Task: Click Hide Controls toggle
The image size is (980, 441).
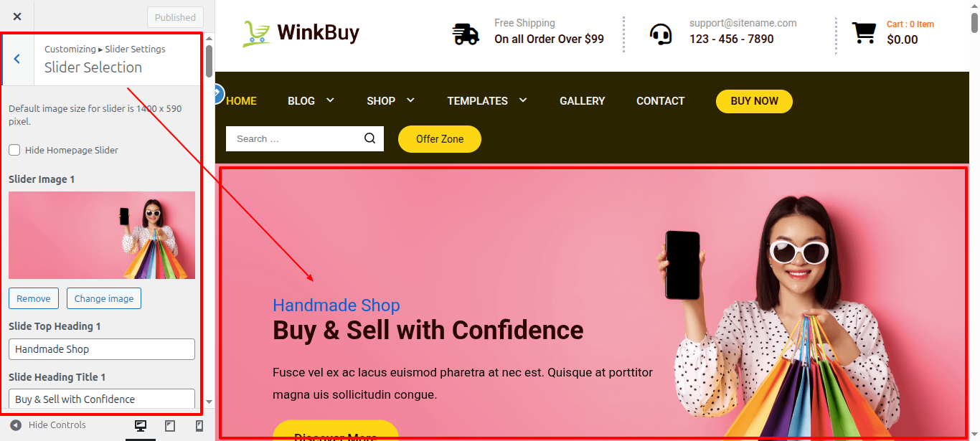Action: (x=48, y=425)
